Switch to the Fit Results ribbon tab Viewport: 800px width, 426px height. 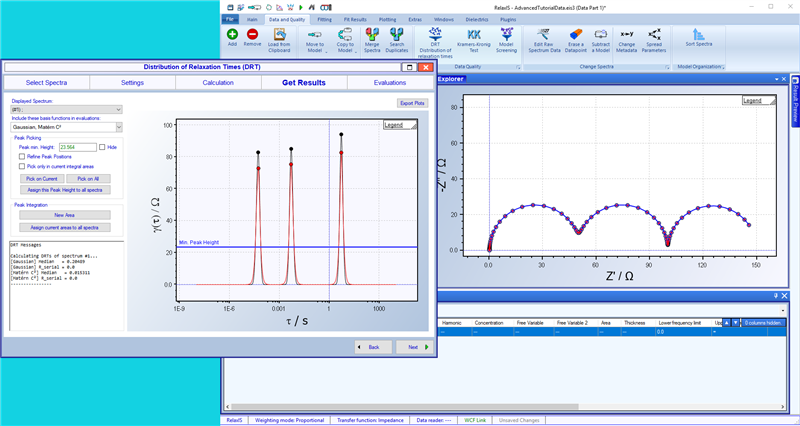pos(355,19)
